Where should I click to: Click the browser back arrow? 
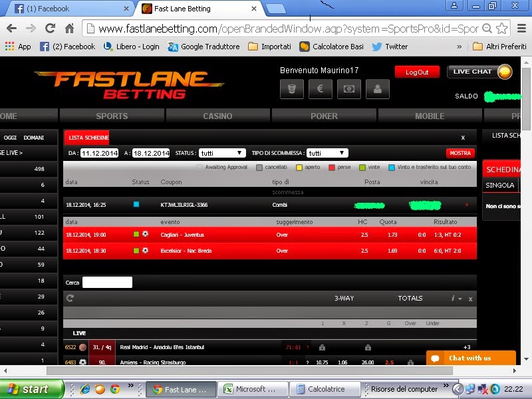[x=11, y=29]
